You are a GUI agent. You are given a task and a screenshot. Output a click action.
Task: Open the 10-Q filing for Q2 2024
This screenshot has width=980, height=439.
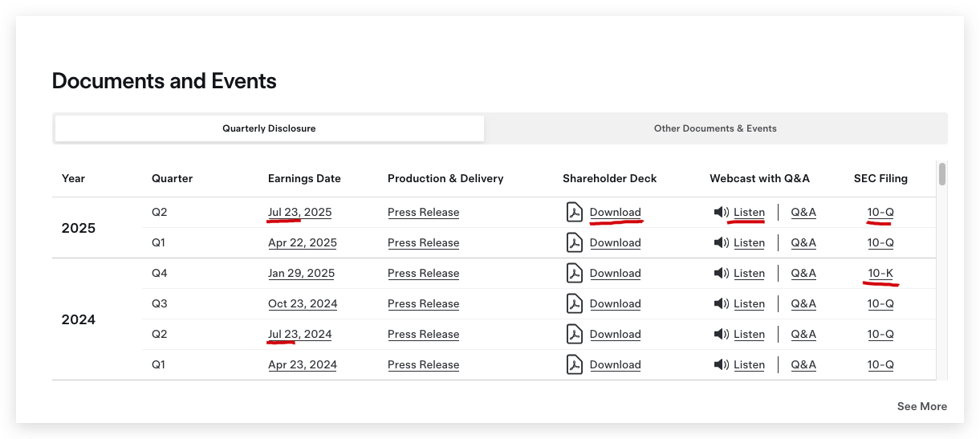point(880,335)
